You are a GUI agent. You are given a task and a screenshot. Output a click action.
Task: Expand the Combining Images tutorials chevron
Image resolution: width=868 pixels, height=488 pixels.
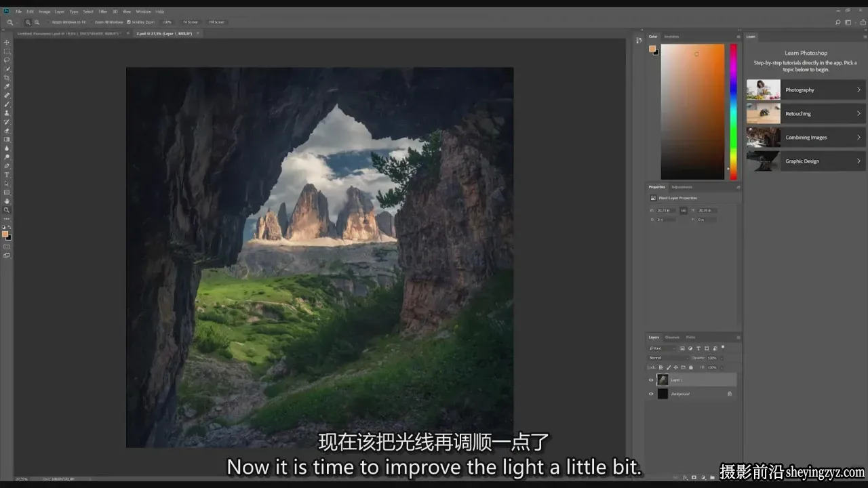(x=859, y=138)
